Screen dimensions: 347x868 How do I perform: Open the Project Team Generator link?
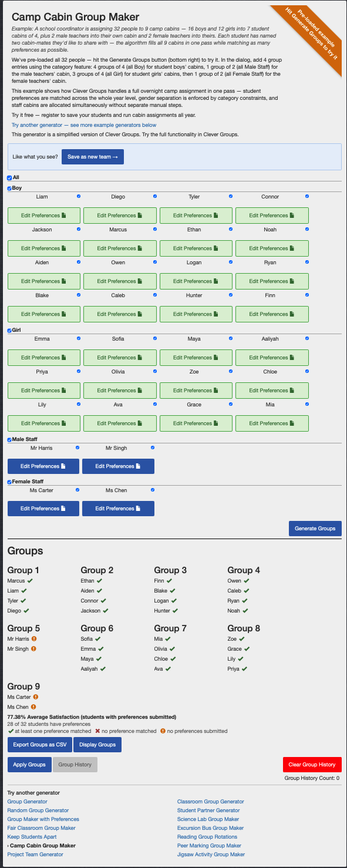(x=35, y=854)
